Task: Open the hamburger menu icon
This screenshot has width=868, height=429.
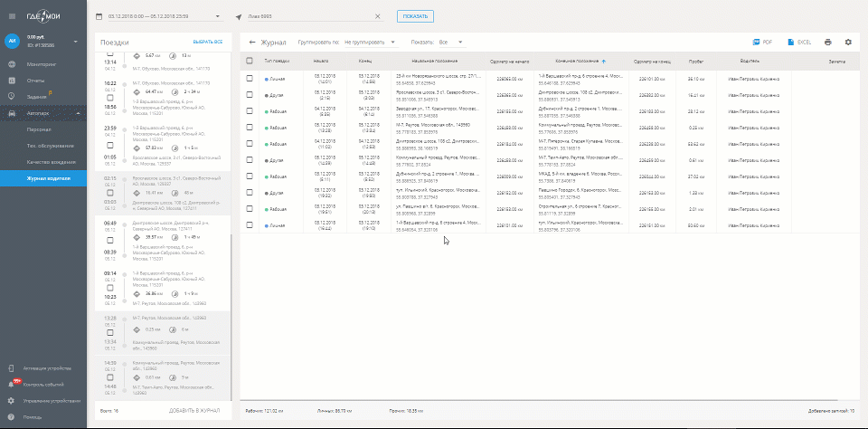Action: 12,16
